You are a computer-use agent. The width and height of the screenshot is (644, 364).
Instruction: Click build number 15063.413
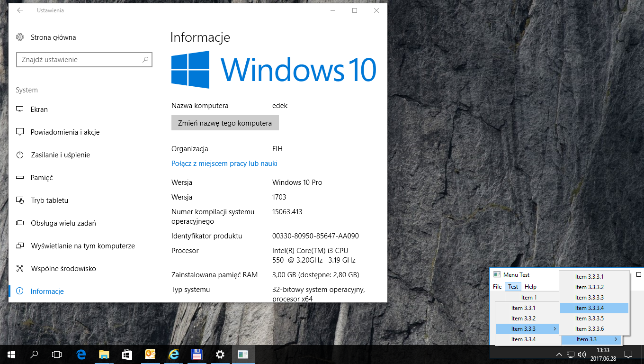pyautogui.click(x=287, y=212)
